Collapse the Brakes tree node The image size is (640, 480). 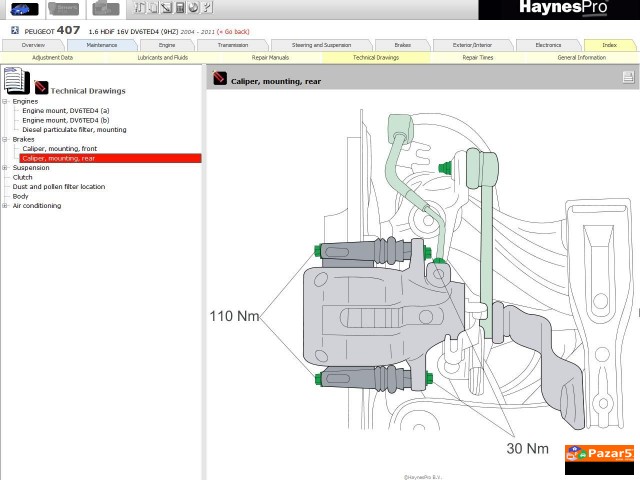pos(5,139)
